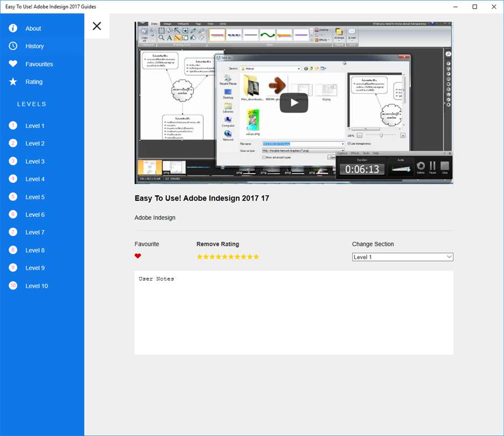Select the Level 9 number badge
Viewport: 504px width, 436px height.
(13, 268)
